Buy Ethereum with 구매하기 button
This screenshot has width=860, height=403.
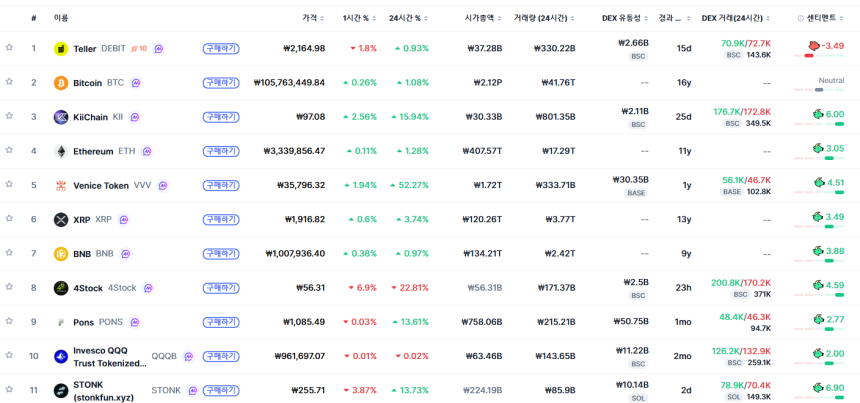[x=221, y=151]
